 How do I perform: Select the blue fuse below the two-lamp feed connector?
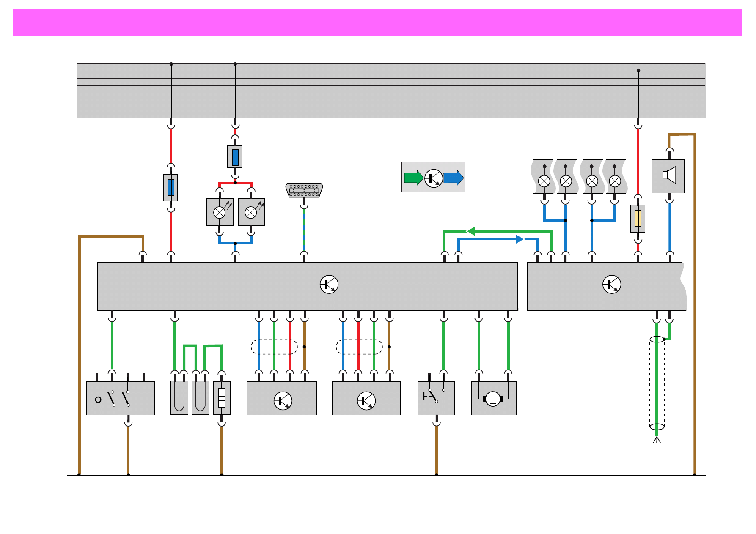(235, 157)
